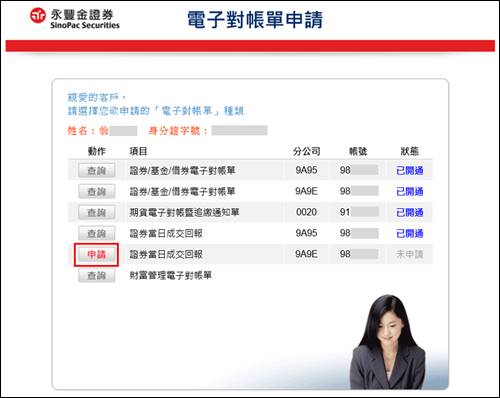Click 查詢 for 證券/基金/借券電子對帳單 branch 9A9E
This screenshot has height=398, width=500.
tap(97, 191)
